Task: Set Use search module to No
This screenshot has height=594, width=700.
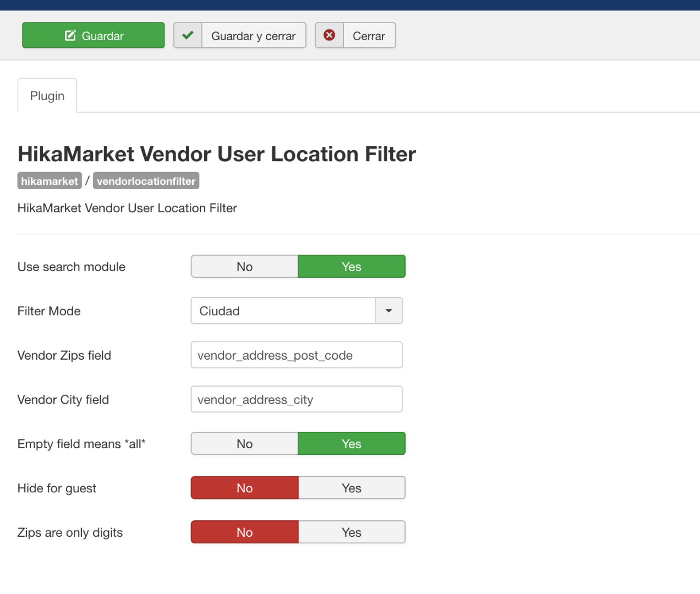Action: [245, 267]
